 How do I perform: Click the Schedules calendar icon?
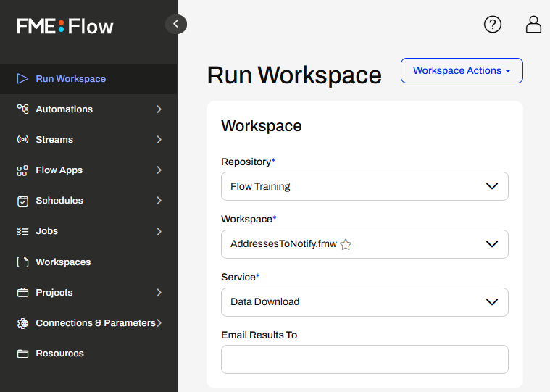tap(22, 201)
